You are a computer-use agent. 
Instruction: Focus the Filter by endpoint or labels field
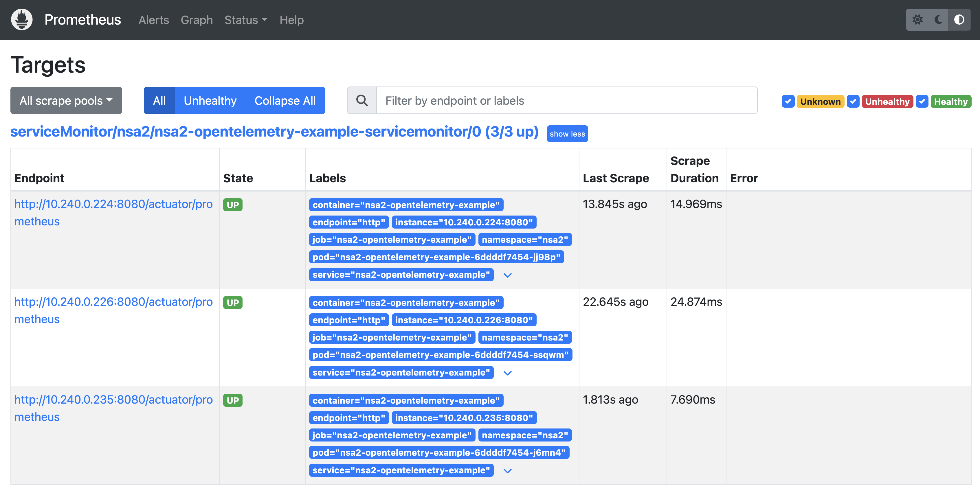[x=567, y=100]
